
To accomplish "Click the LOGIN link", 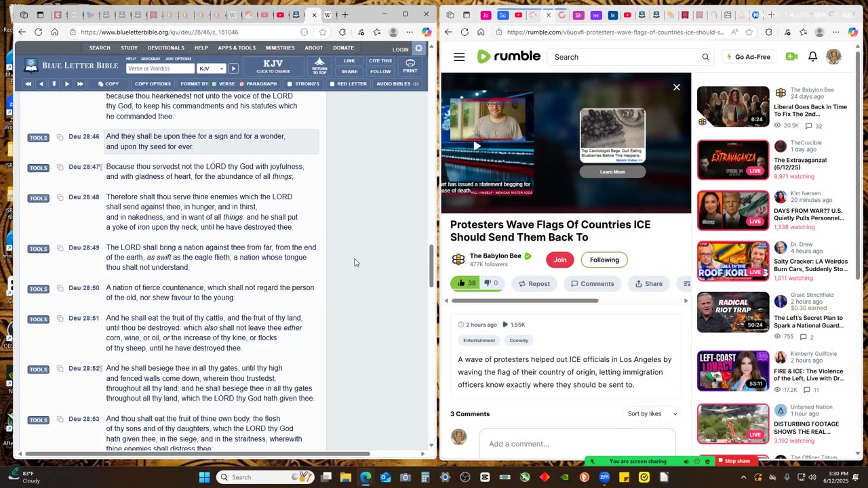I will (400, 49).
